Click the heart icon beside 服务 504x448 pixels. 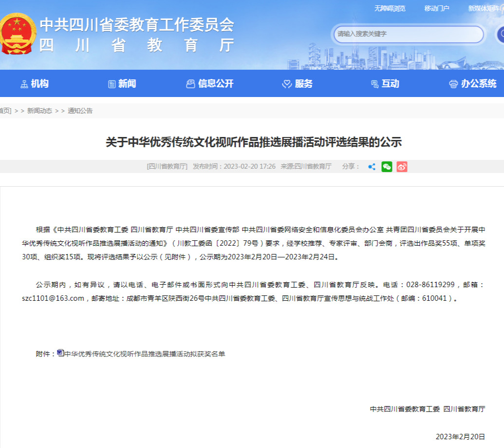tap(287, 84)
